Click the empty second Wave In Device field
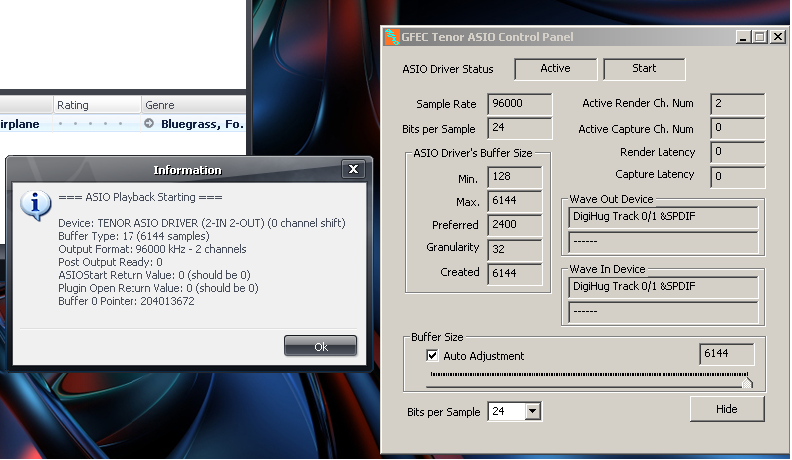The height and width of the screenshot is (460, 792). 663,312
